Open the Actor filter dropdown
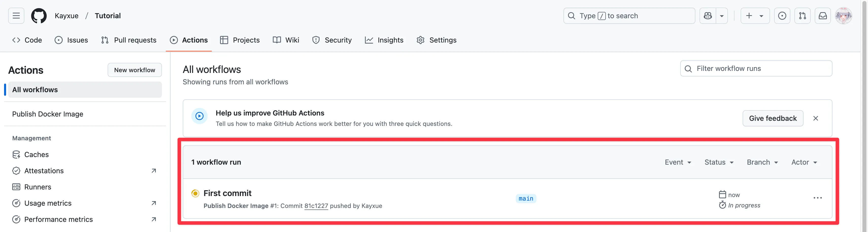The height and width of the screenshot is (232, 868). click(804, 162)
